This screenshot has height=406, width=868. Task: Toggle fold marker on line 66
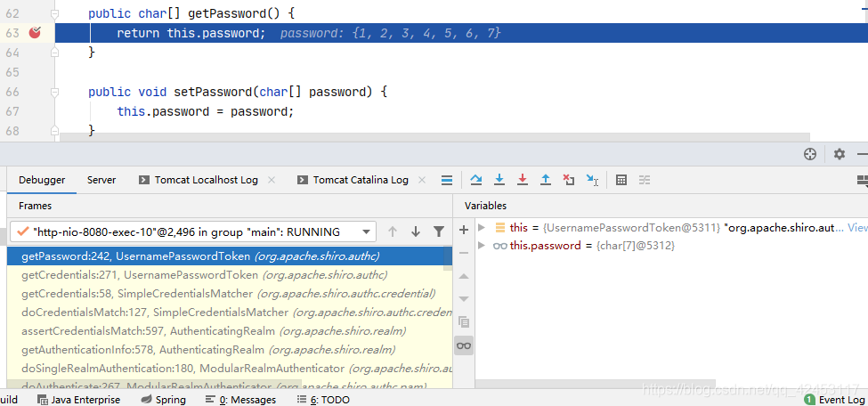54,92
